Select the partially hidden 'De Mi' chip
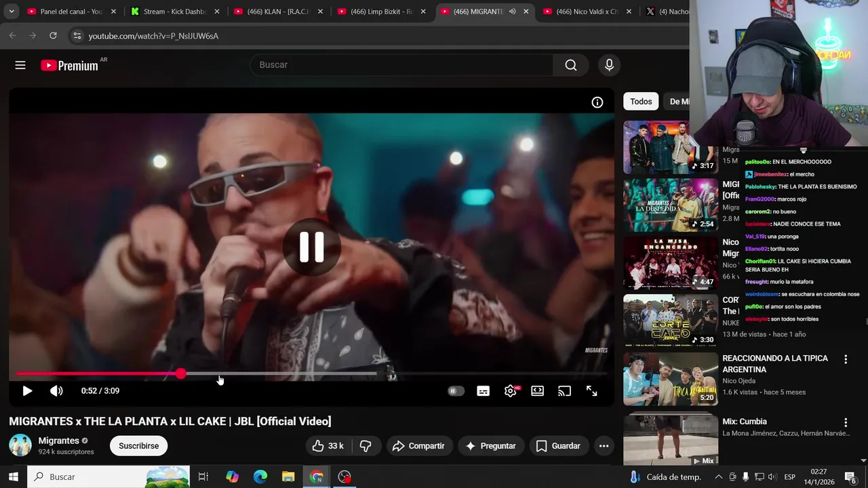The width and height of the screenshot is (868, 488). 679,102
